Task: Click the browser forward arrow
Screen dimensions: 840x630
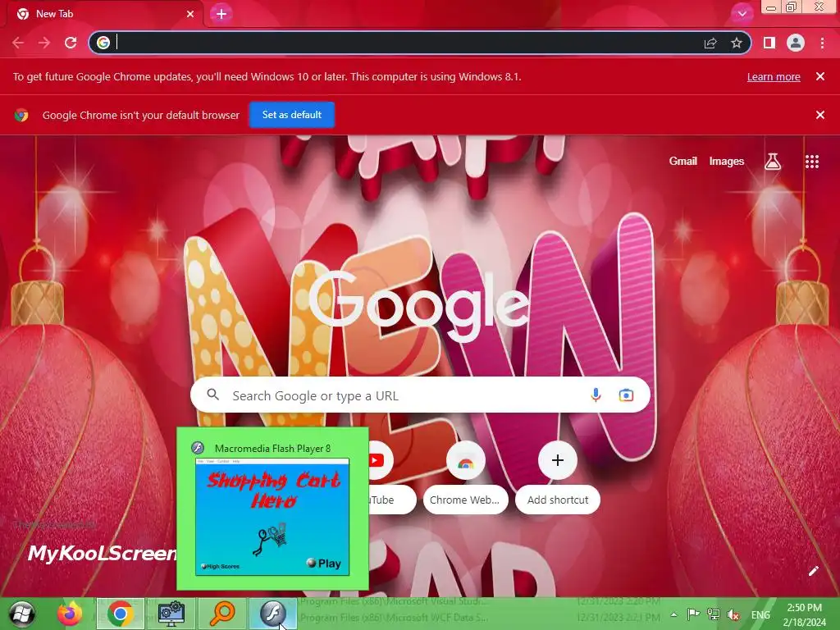Action: click(x=44, y=43)
